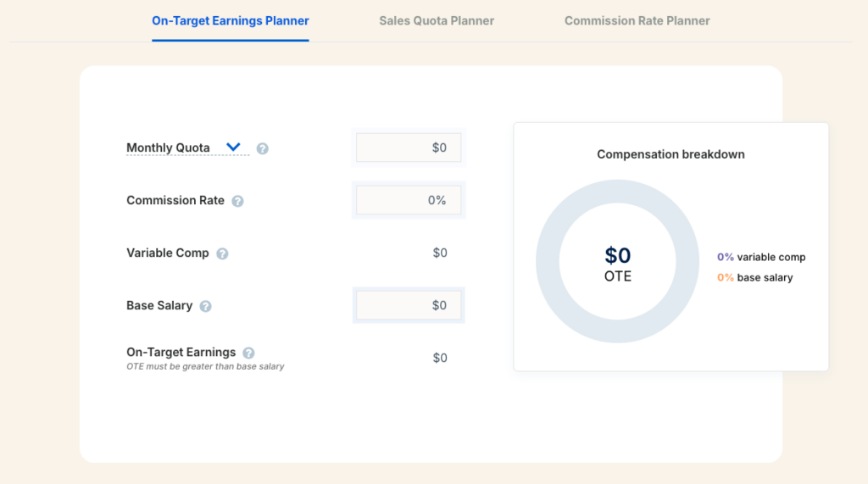Click the On-Target Earnings $0 result
Image resolution: width=868 pixels, height=484 pixels.
coord(440,358)
